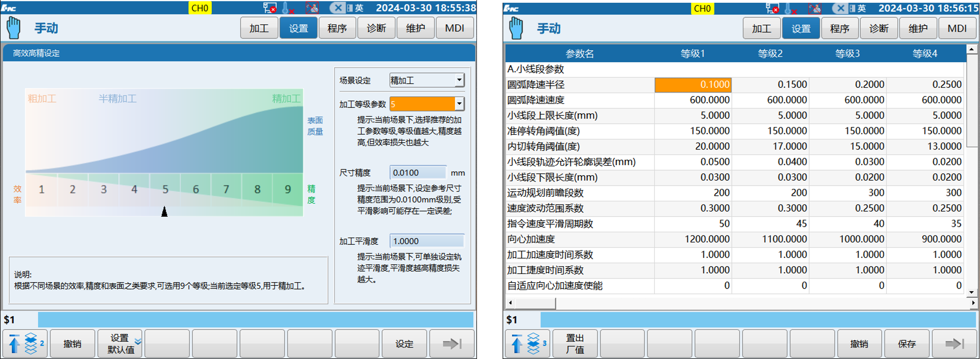The height and width of the screenshot is (359, 980).
Task: Open the 加工等级参数 dropdown showing 5
Action: pyautogui.click(x=459, y=104)
